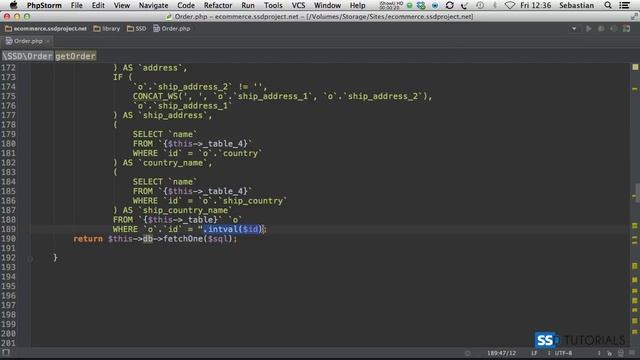Open Spotlight search
This screenshot has width=640, height=360.
point(608,5)
